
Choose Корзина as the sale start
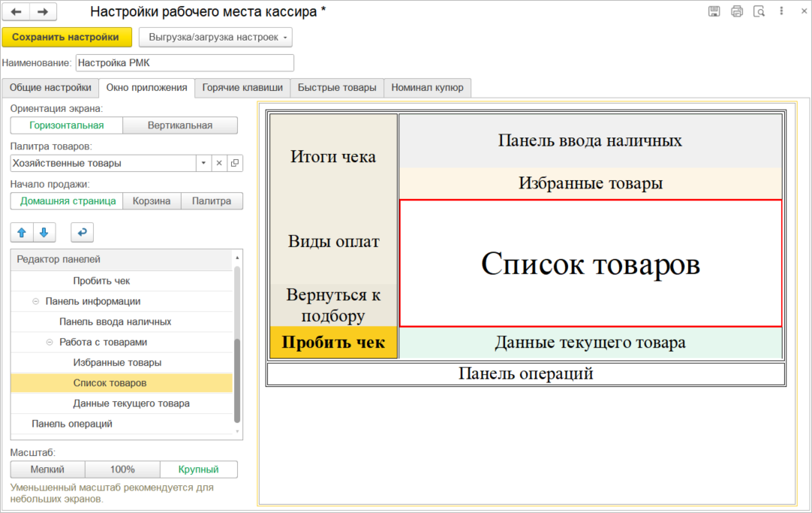[x=152, y=201]
